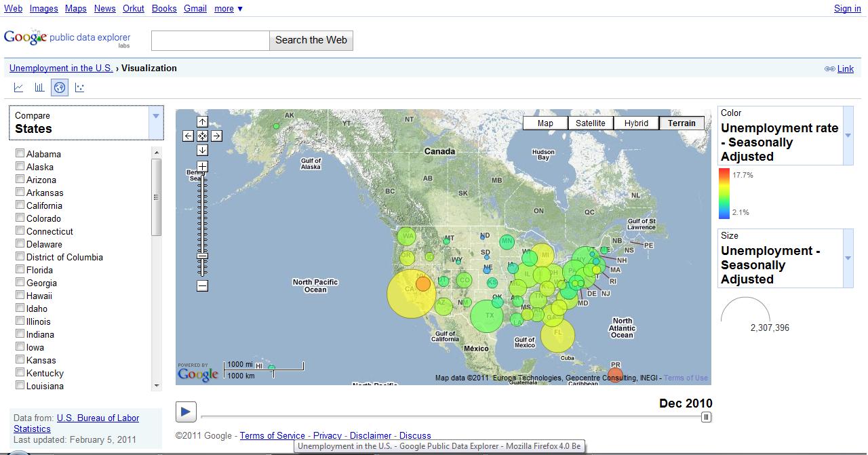Open the Google more menu

229,9
